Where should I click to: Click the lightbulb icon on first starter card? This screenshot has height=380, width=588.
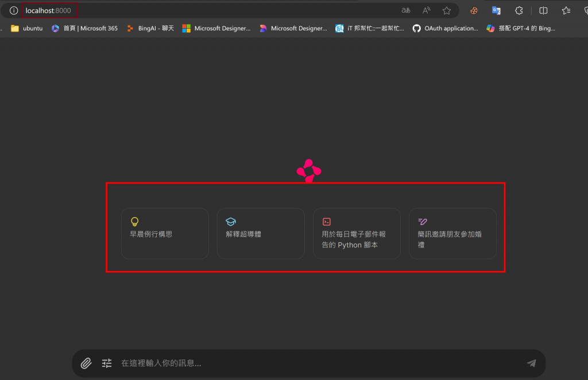(134, 222)
